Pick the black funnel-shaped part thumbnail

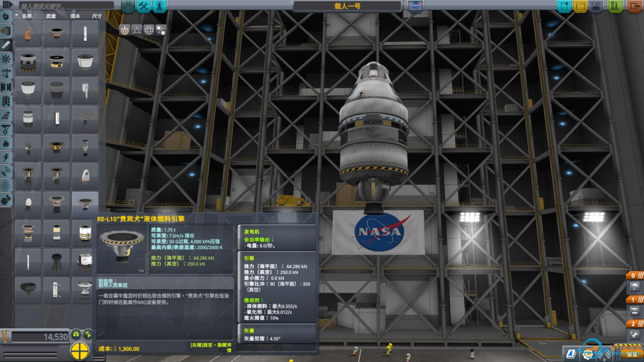[x=28, y=290]
